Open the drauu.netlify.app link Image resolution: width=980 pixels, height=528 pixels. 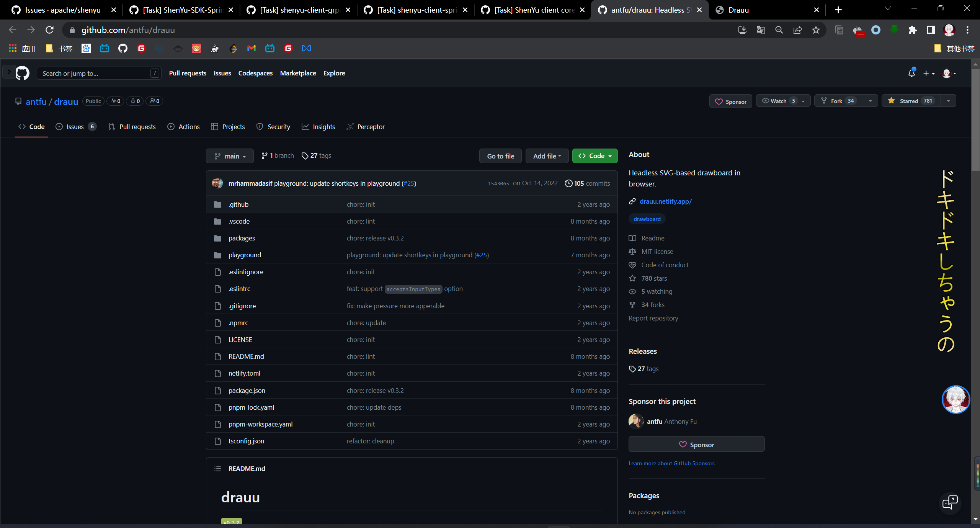point(665,201)
